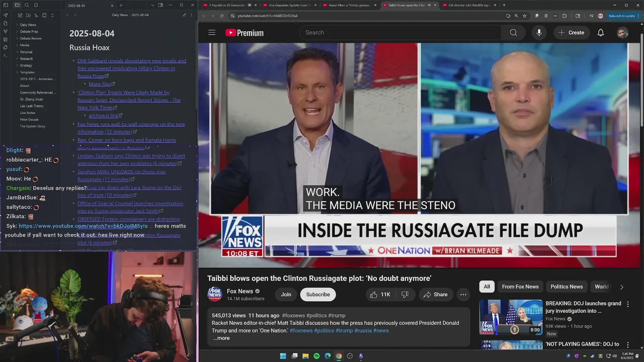Expand the Personal folder
This screenshot has height=362, width=644.
26,52
